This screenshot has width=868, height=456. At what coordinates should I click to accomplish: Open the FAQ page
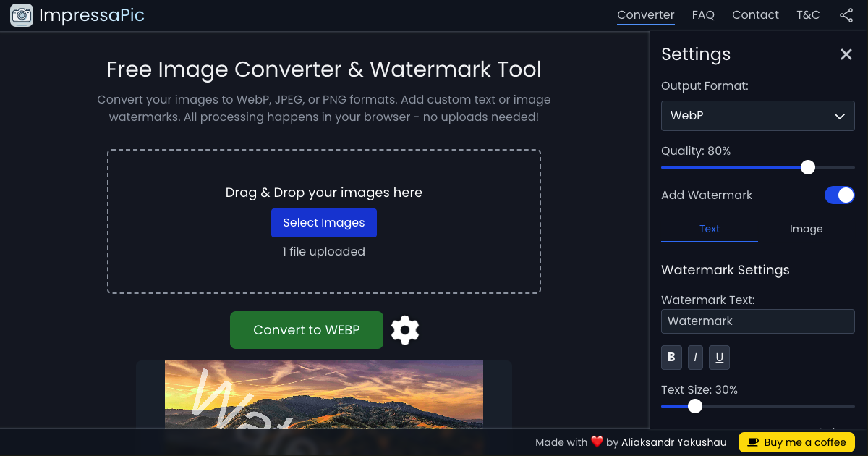point(703,14)
